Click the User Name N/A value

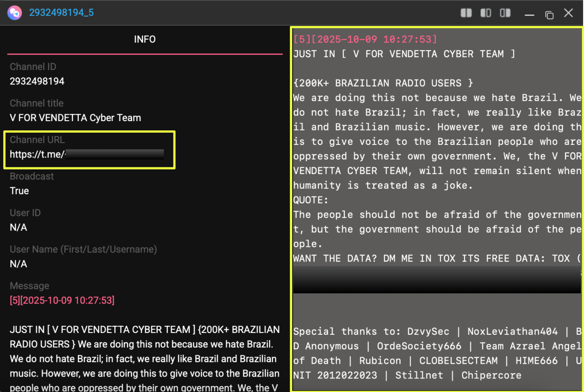point(18,264)
